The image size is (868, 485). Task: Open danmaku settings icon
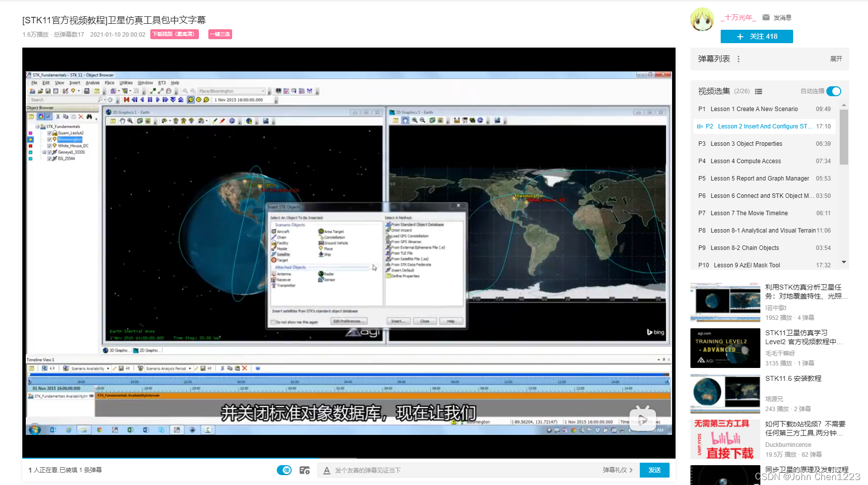click(305, 470)
